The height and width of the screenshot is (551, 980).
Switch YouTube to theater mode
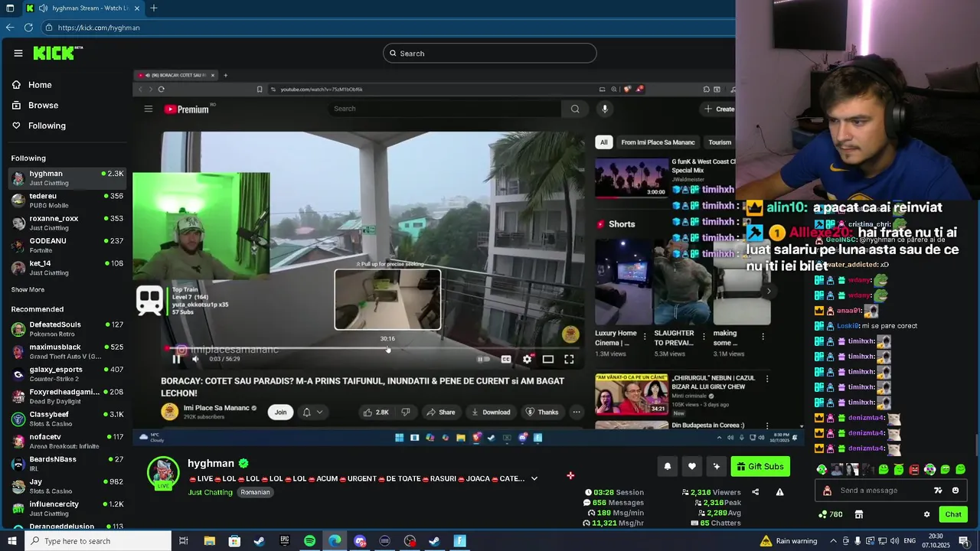548,359
